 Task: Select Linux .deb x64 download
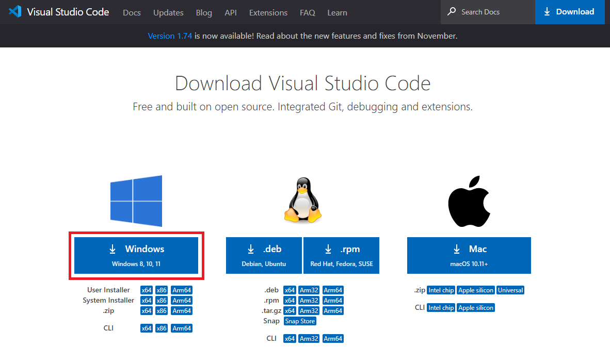290,290
